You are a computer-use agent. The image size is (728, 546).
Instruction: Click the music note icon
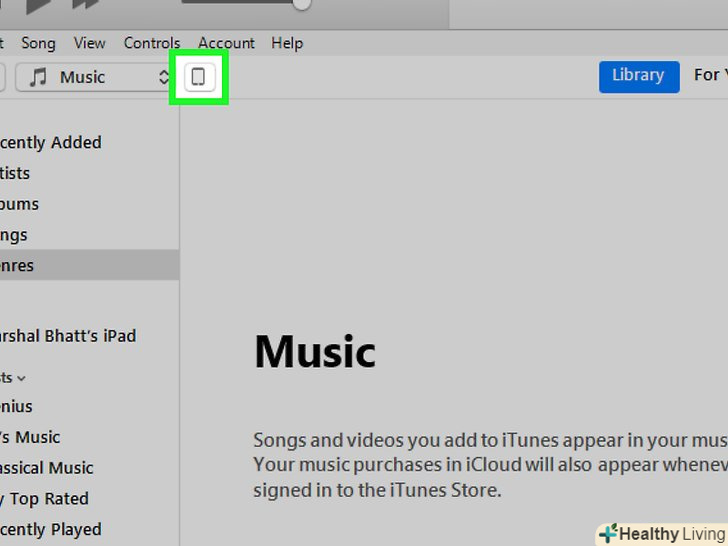(x=38, y=77)
